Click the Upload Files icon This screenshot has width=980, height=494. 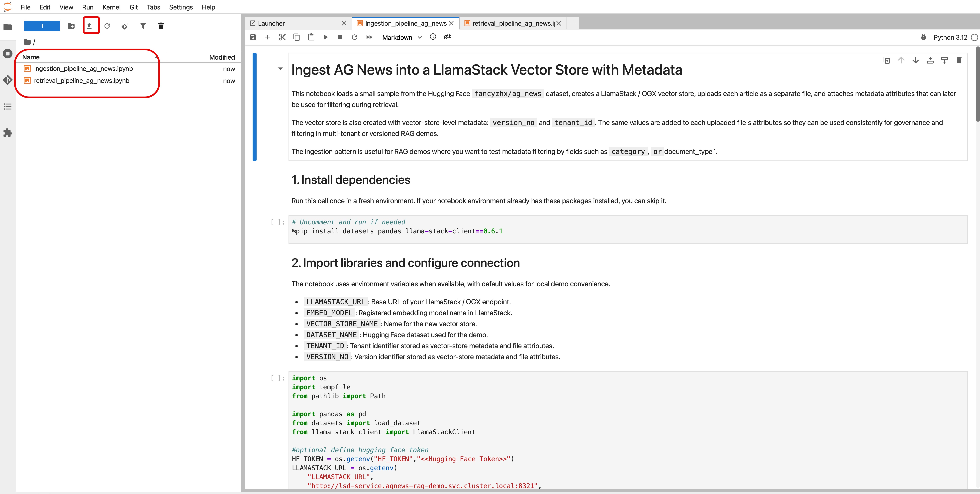89,26
